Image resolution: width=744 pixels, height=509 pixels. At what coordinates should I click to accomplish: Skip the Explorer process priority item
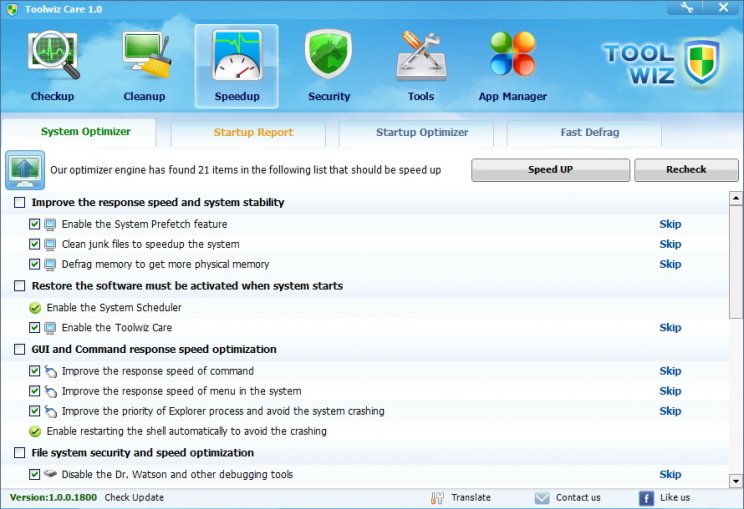point(670,411)
